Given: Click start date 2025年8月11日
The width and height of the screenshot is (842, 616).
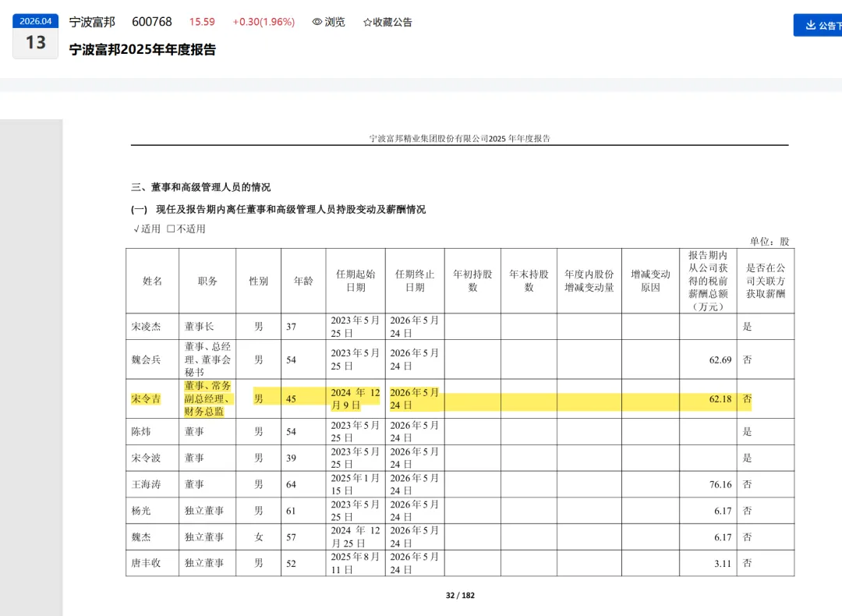Looking at the screenshot, I should point(355,564).
